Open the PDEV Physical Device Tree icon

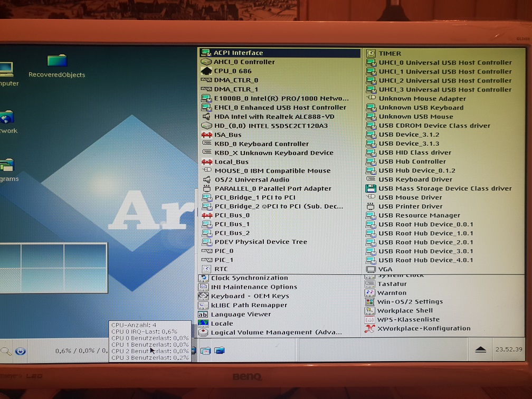(207, 242)
